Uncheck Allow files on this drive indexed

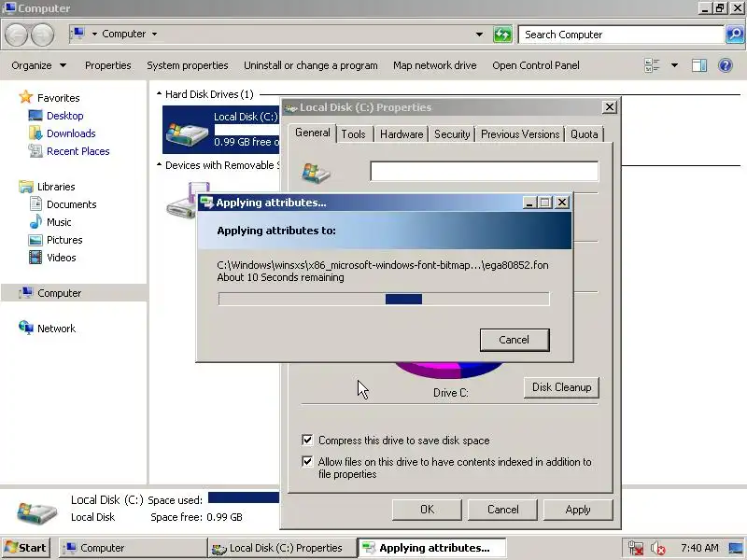pos(308,461)
